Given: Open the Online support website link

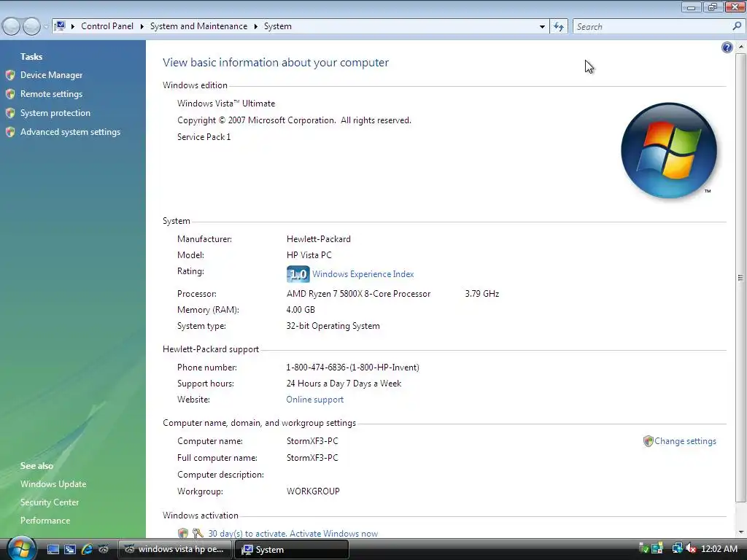Looking at the screenshot, I should point(315,400).
